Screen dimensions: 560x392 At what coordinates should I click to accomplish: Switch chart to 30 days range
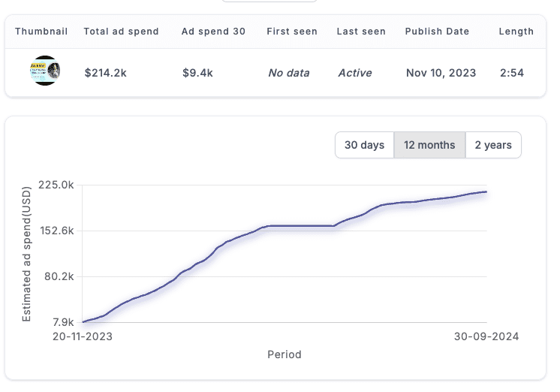click(364, 145)
